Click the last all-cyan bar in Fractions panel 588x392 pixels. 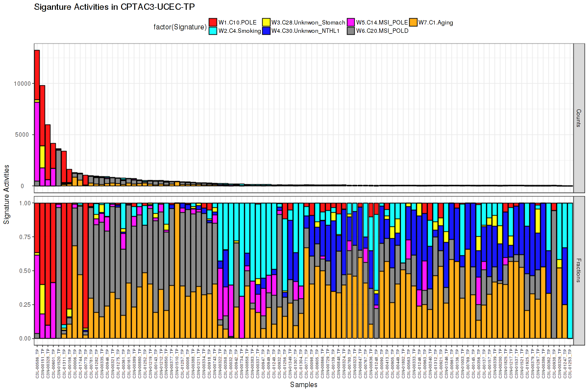point(570,270)
